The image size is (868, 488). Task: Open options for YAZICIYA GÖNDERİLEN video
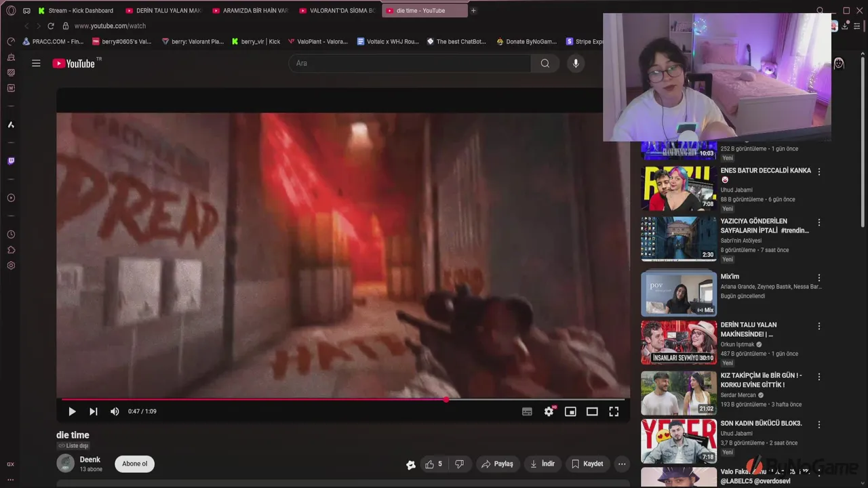click(x=819, y=222)
